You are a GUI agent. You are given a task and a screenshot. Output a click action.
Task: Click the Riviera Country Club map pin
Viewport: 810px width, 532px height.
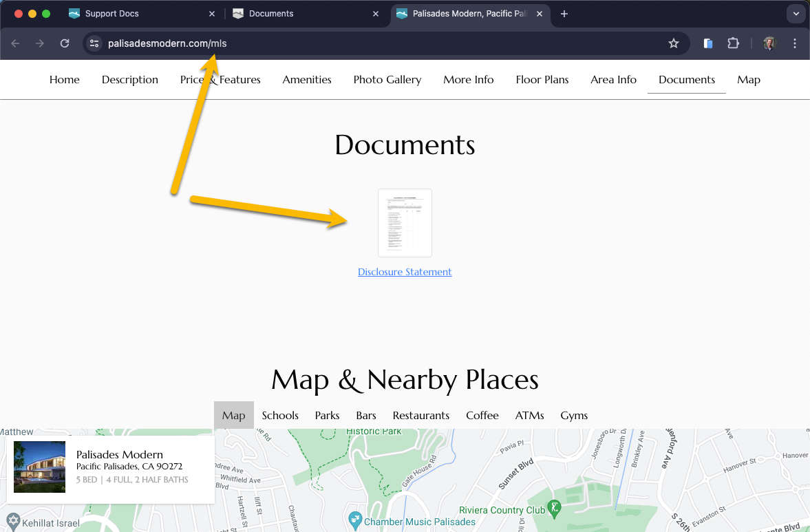[554, 509]
